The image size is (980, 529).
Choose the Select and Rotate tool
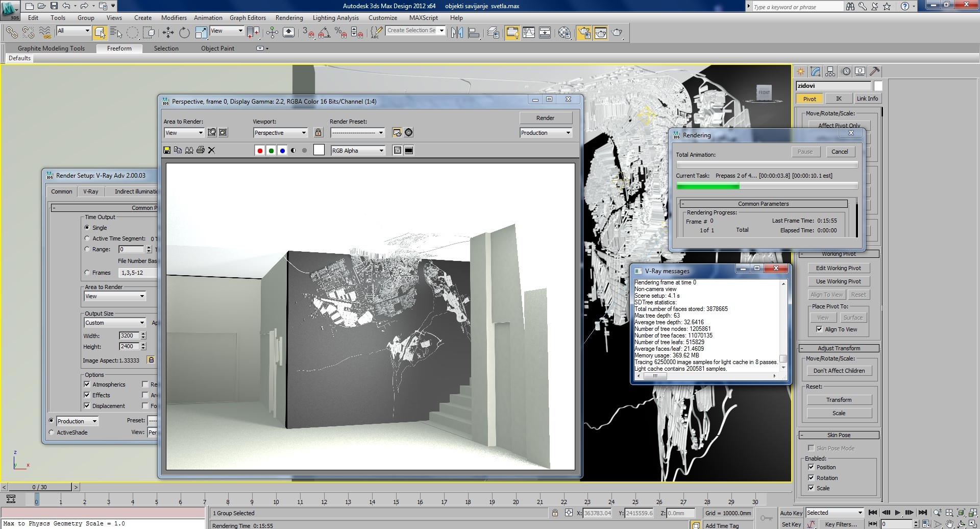(x=184, y=33)
